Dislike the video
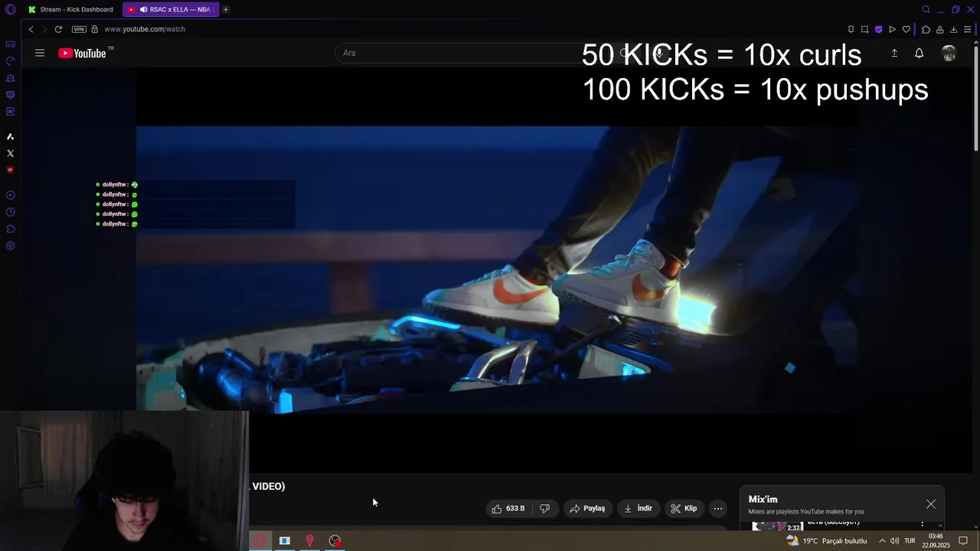Viewport: 980px width, 551px height. point(544,508)
